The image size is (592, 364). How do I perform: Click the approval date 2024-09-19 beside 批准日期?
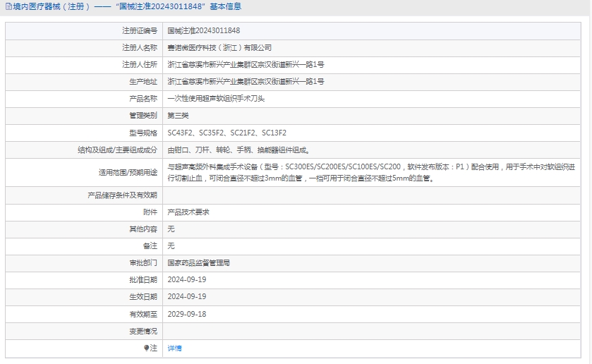click(187, 280)
